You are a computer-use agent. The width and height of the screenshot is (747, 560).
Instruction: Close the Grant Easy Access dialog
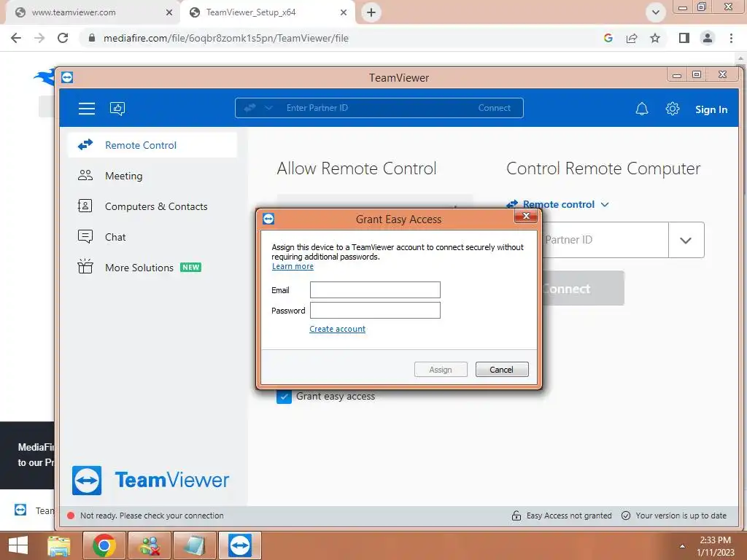coord(526,216)
